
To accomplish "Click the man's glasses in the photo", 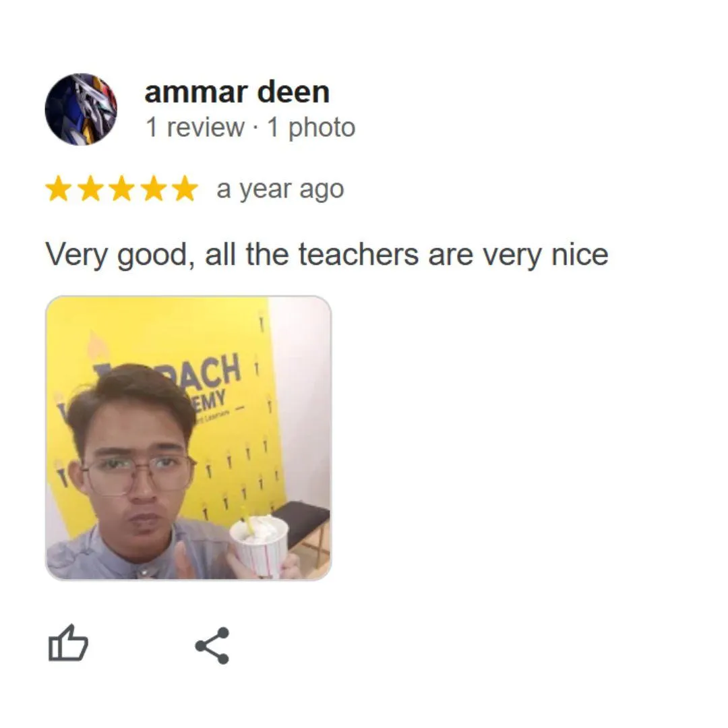I will (138, 472).
